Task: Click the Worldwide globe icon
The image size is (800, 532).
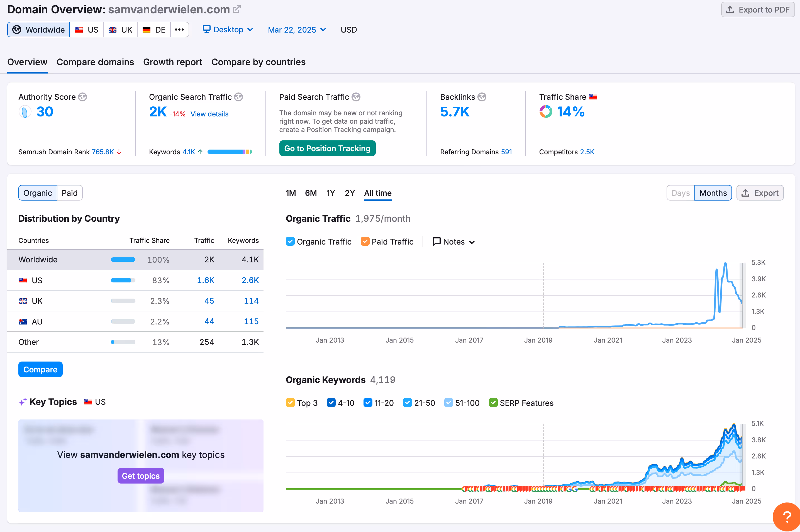Action: (17, 30)
